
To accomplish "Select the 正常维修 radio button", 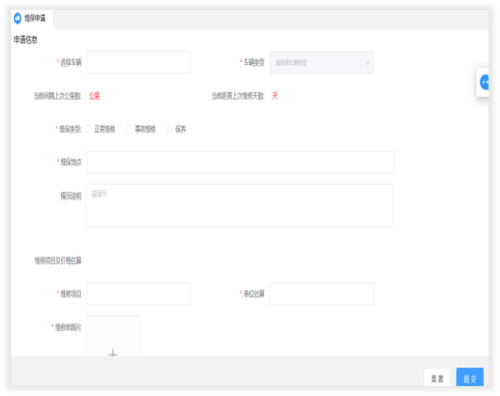I will point(88,129).
